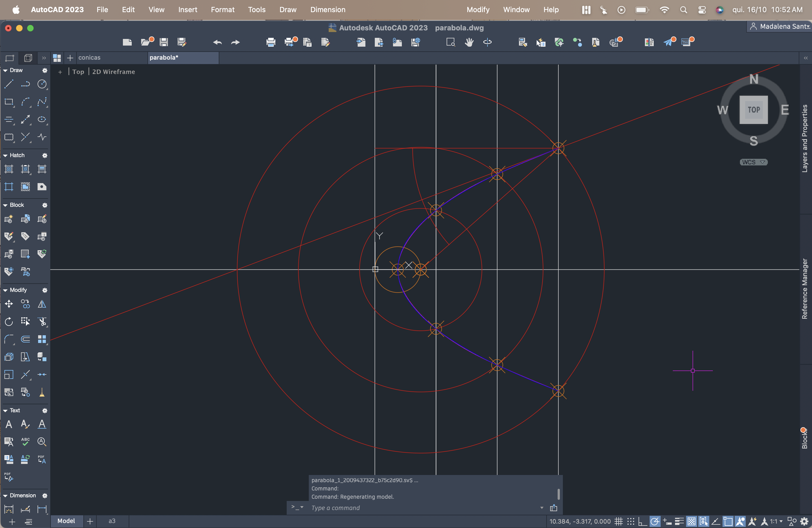Open the 1:1 annotation scale dropdown
Viewport: 812px width, 528px height.
776,522
